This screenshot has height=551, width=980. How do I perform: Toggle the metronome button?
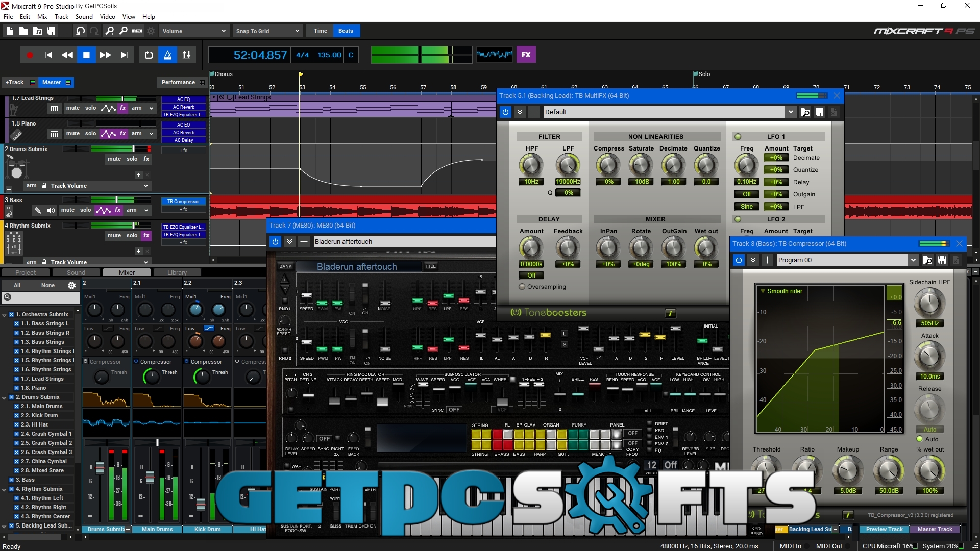[x=167, y=55]
